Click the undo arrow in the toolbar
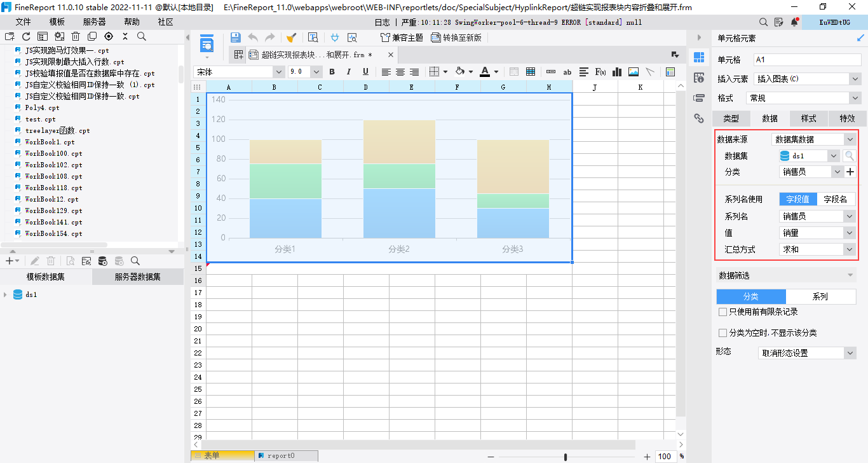Viewport: 868px width, 463px height. tap(253, 38)
